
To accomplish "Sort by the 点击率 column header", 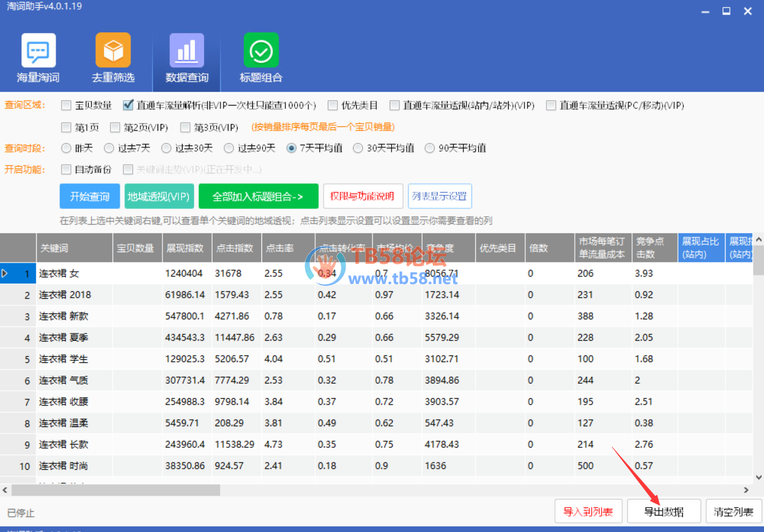I will (x=288, y=248).
